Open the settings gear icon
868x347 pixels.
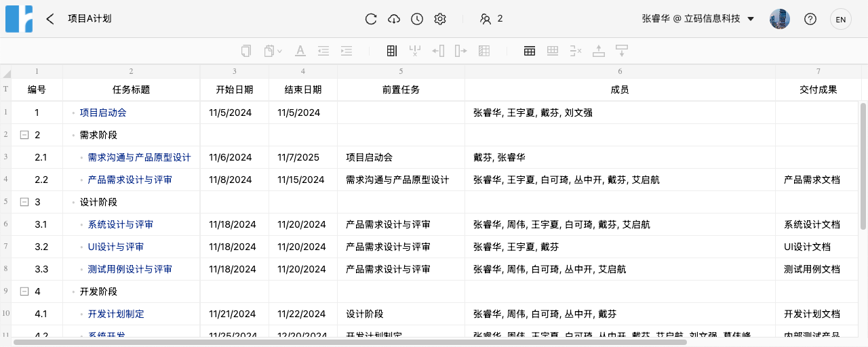point(440,19)
